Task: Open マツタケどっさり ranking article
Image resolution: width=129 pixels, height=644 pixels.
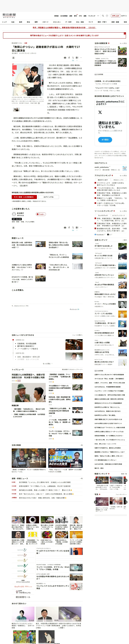Action: 111,184
